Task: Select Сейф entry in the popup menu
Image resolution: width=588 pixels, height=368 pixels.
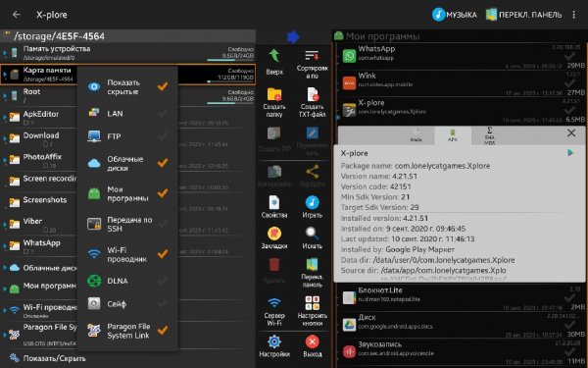Action: [x=127, y=303]
